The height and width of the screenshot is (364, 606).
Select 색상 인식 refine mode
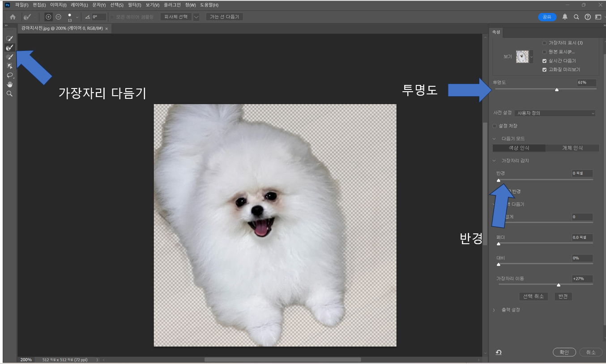(519, 148)
